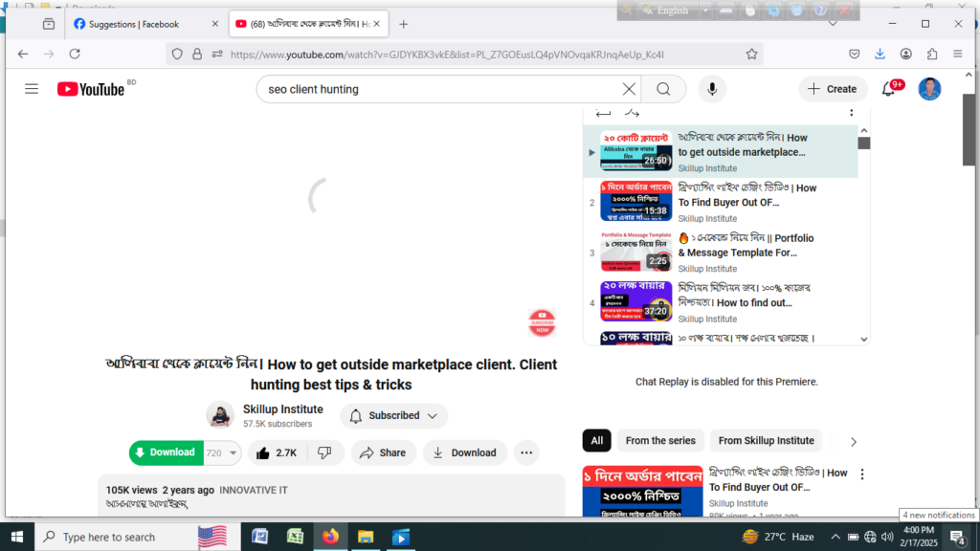Open the YouTube notifications bell
Viewport: 980px width, 551px height.
click(x=888, y=89)
